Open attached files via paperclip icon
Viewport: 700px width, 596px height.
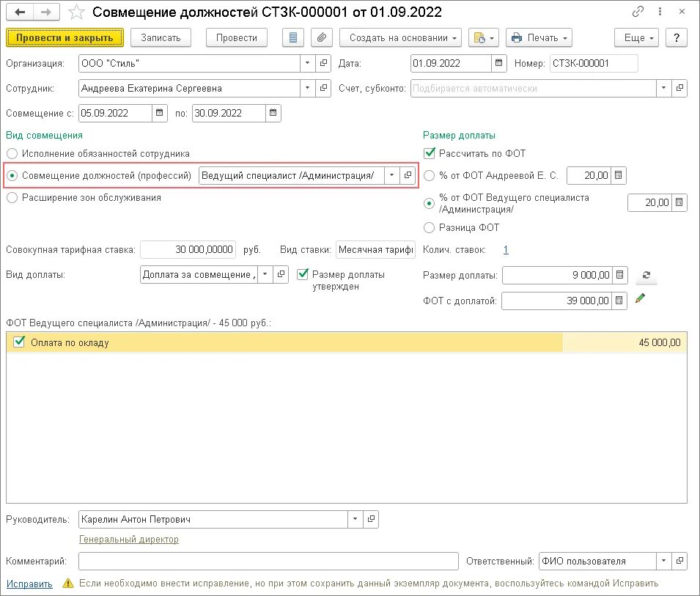[322, 37]
